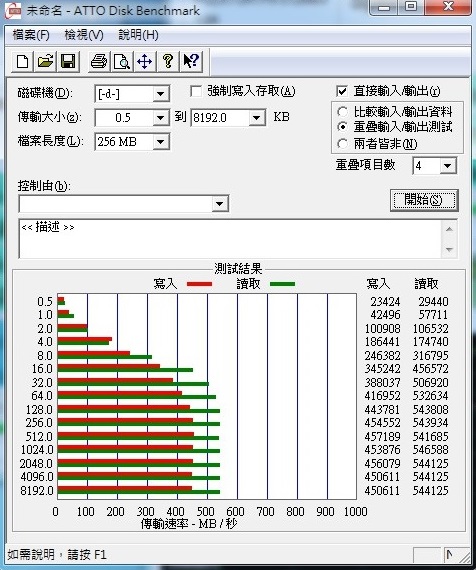Click the 8192.0 row label in chart
Viewport: 476px width, 570px height.
pyautogui.click(x=37, y=490)
